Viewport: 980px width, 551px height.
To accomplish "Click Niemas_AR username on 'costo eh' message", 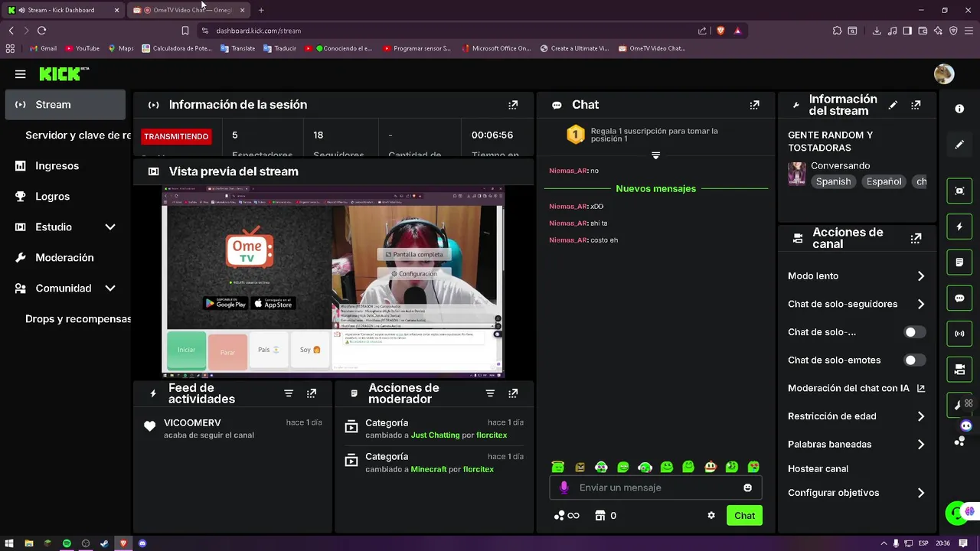I will click(x=568, y=240).
